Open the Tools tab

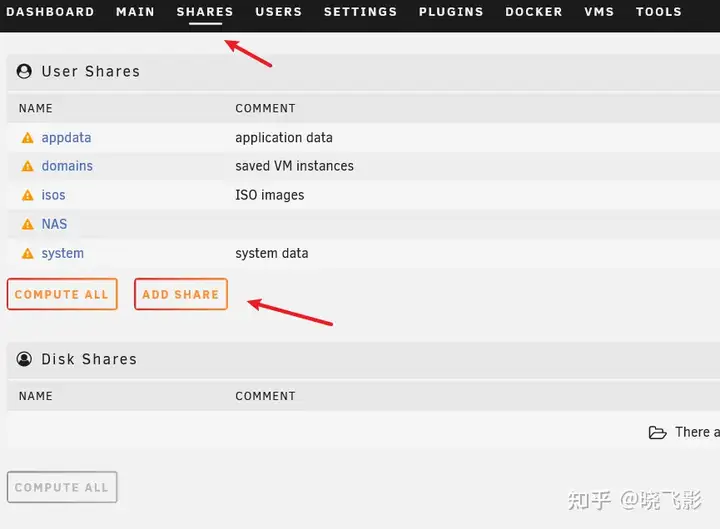pyautogui.click(x=658, y=12)
